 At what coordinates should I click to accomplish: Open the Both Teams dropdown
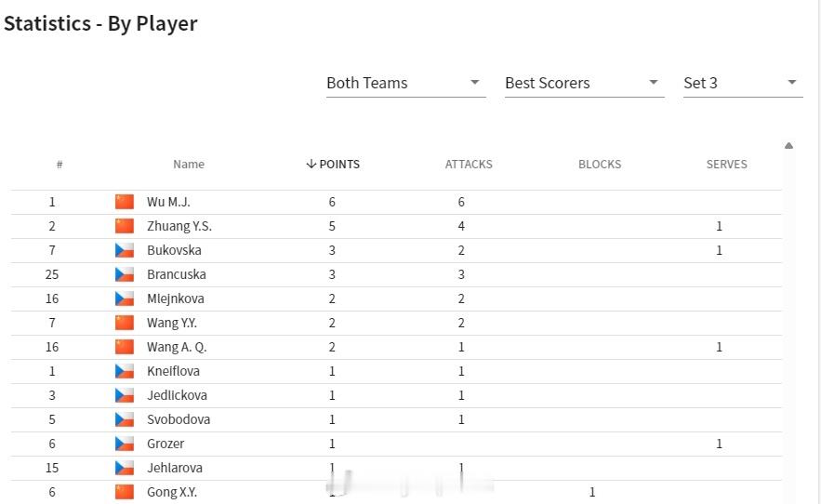coord(405,83)
